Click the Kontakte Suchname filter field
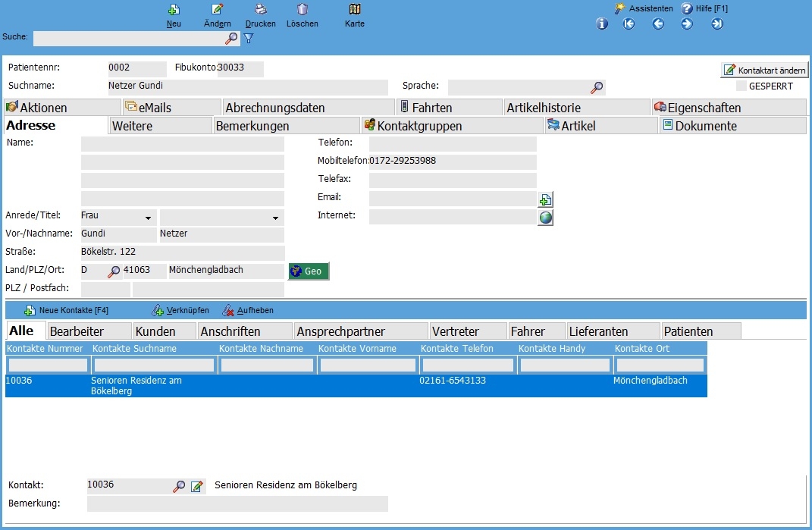This screenshot has height=530, width=812. [154, 365]
